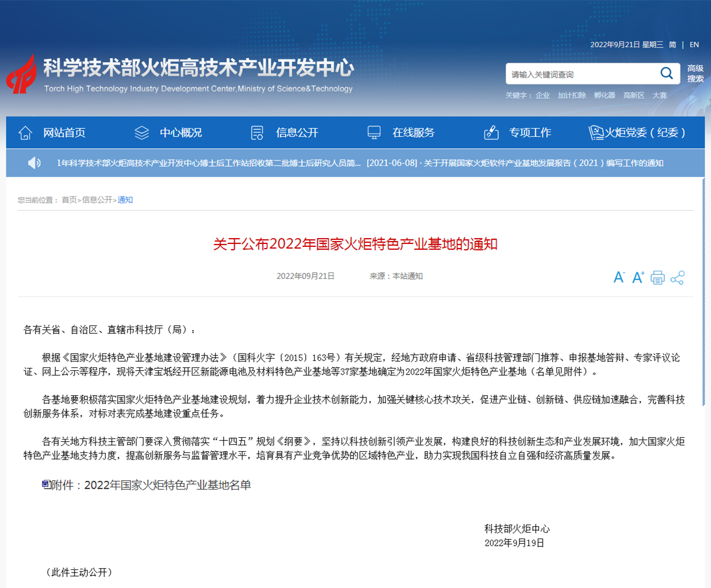Switch to simplified Chinese 简

tap(673, 45)
